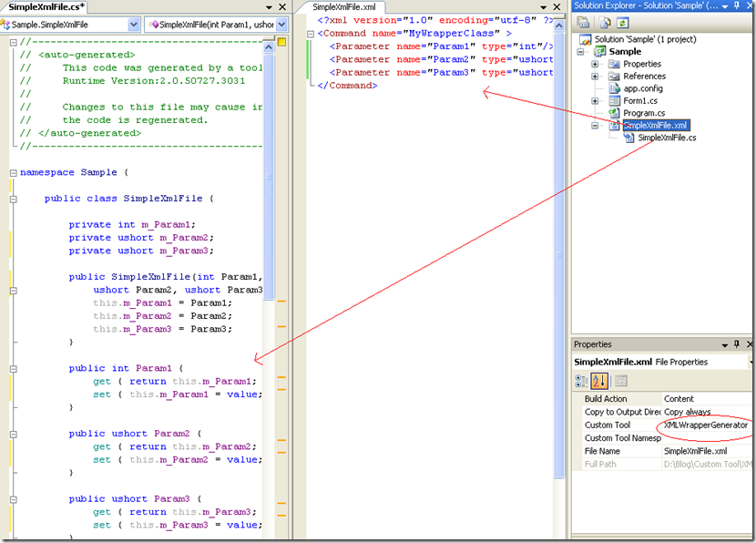Collapse the class SimpleXmlFile outline
The height and width of the screenshot is (543, 756).
14,199
